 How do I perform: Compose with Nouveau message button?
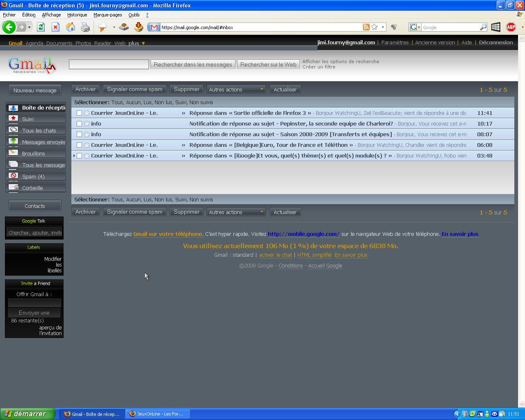tap(35, 90)
